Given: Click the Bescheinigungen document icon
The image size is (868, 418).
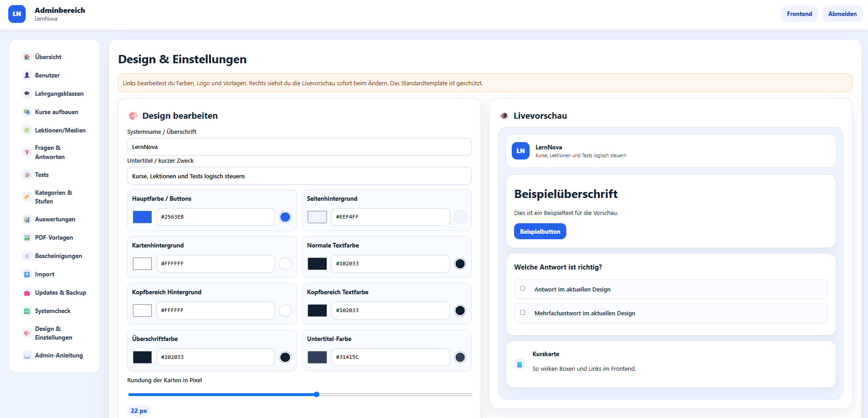Looking at the screenshot, I should 27,256.
